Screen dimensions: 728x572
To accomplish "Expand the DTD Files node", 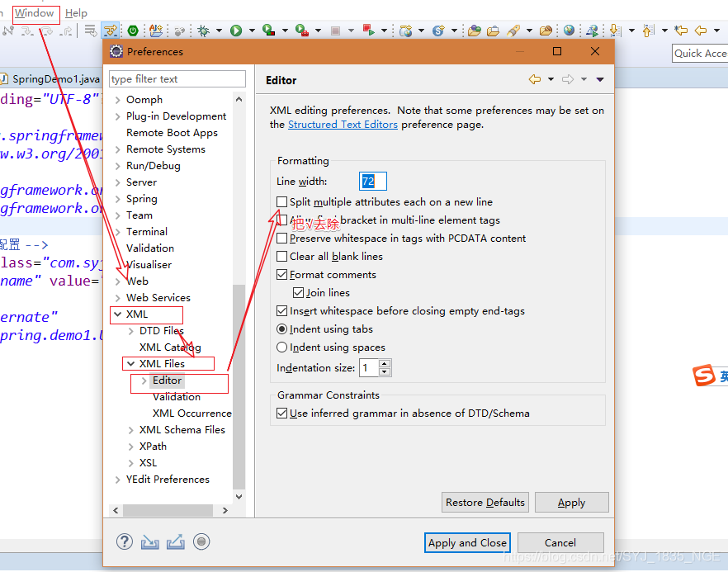I will [x=131, y=331].
